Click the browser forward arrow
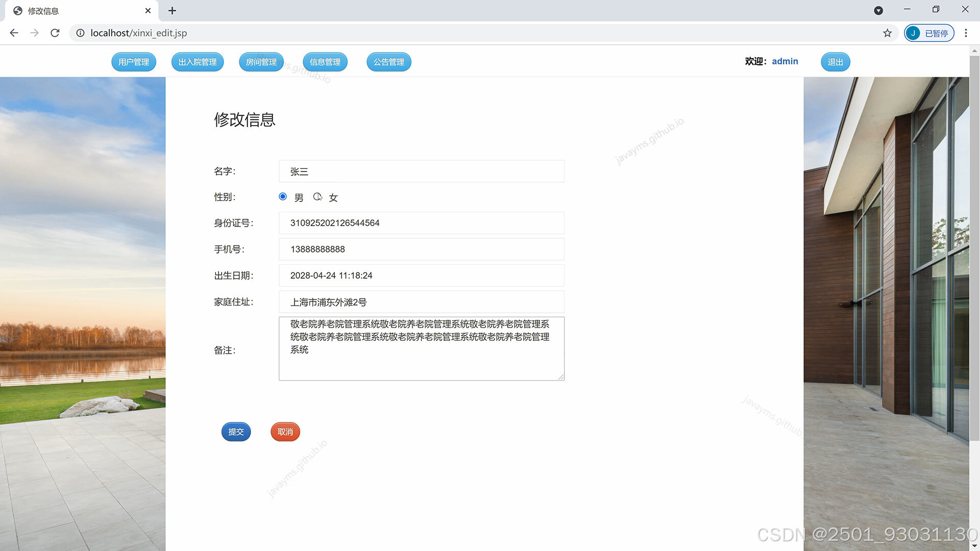The image size is (980, 551). point(34,33)
